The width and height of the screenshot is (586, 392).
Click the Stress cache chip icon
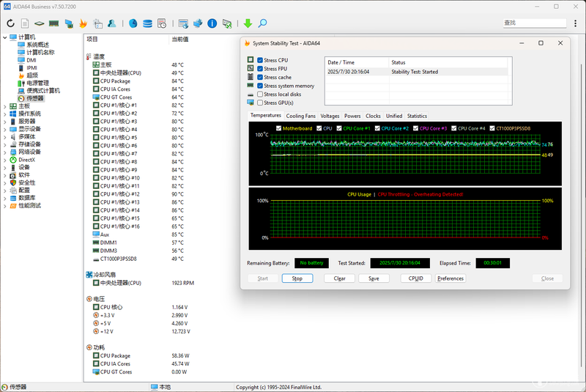(x=251, y=77)
